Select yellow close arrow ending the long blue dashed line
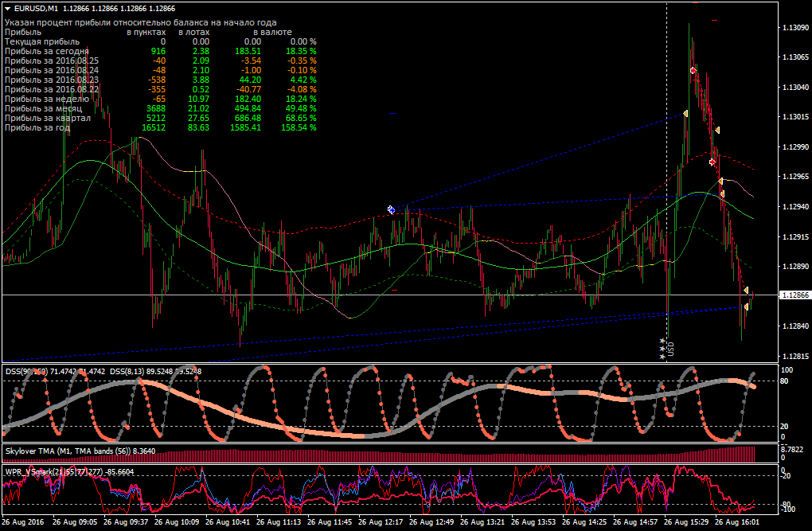Viewport: 812px width, 531px height. [685, 114]
